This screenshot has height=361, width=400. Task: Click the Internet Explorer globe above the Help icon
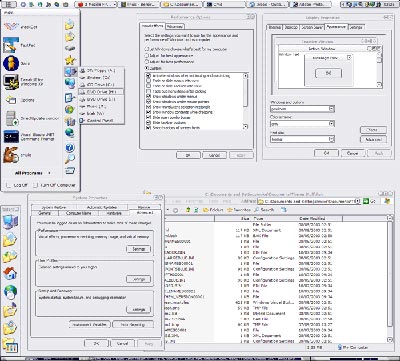point(70,133)
